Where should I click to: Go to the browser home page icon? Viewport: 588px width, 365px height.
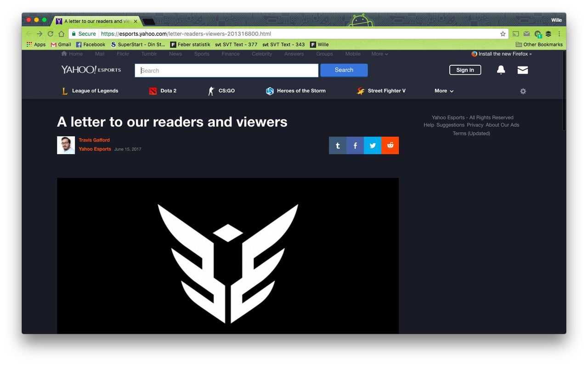click(61, 34)
